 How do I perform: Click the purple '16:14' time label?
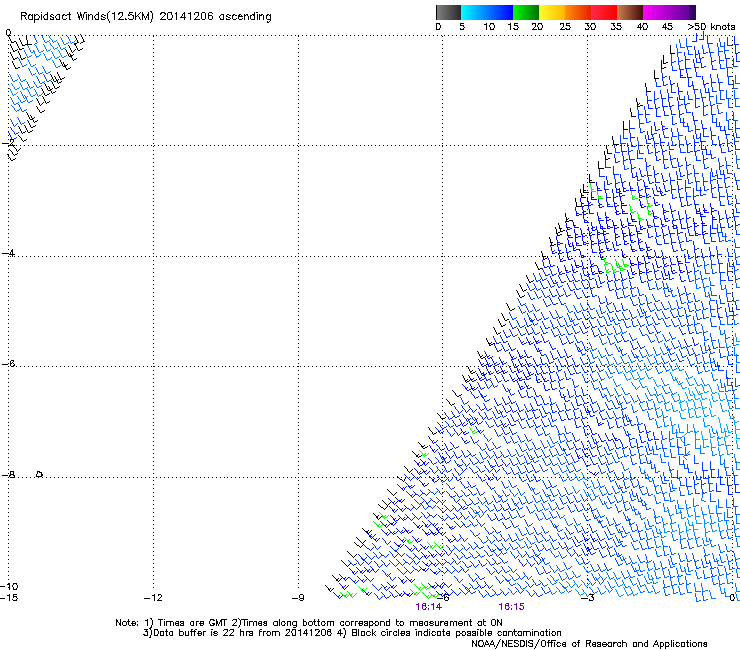pyautogui.click(x=429, y=607)
